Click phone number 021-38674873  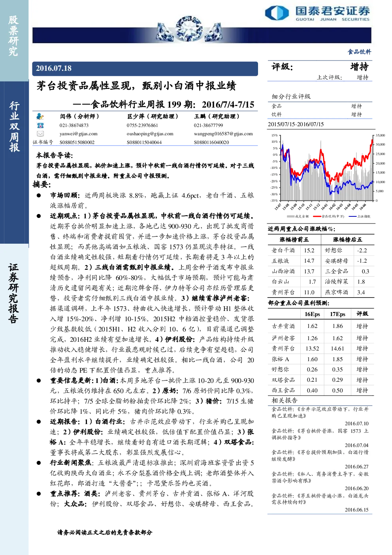(74, 125)
